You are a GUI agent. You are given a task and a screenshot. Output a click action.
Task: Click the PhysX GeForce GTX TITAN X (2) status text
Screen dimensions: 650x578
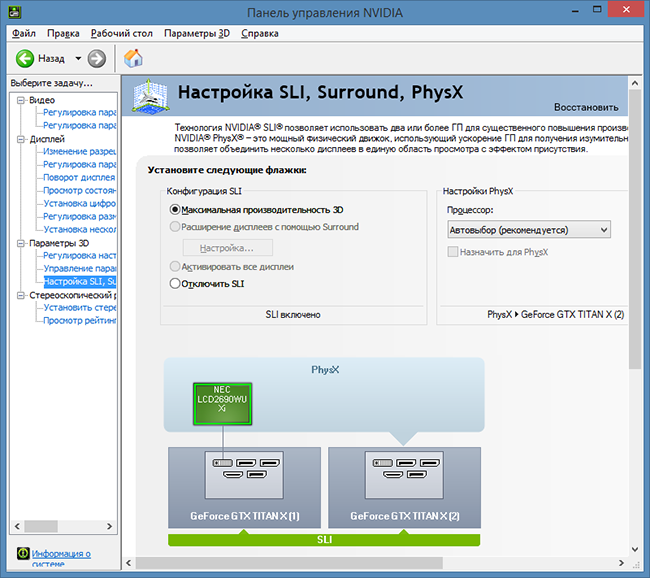point(555,314)
